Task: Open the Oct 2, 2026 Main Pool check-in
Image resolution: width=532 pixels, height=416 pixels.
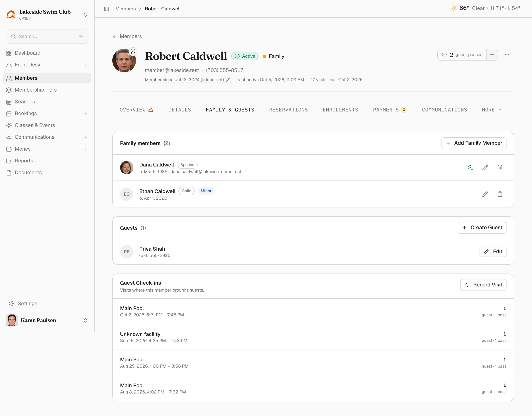Action: (313, 311)
